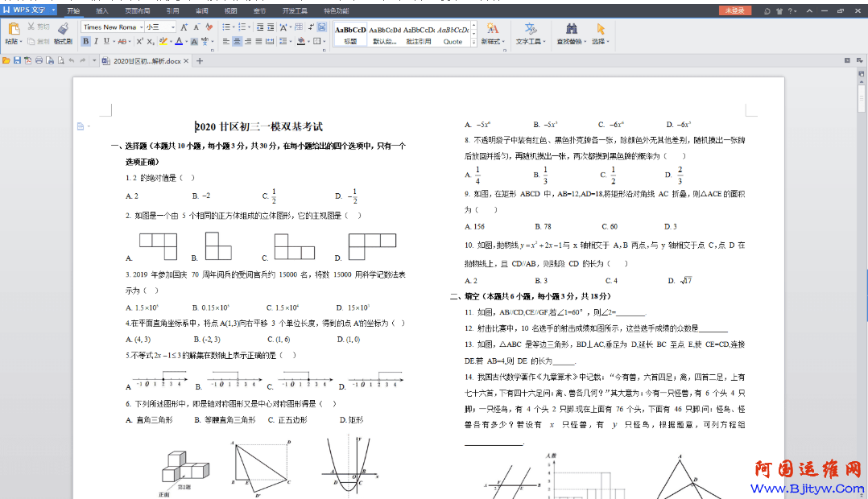Click the Paste clipboard icon
This screenshot has height=499, width=868.
tap(12, 29)
